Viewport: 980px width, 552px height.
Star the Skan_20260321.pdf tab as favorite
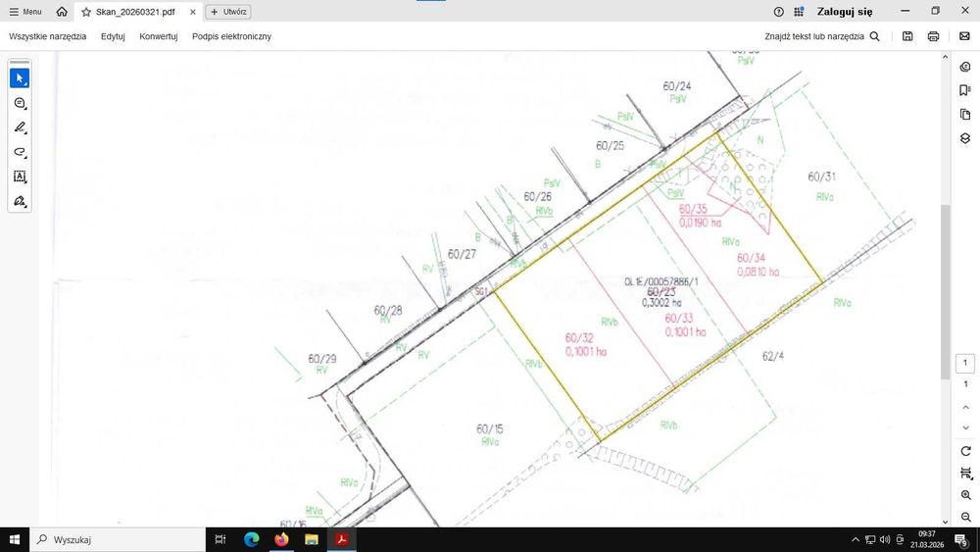[86, 12]
